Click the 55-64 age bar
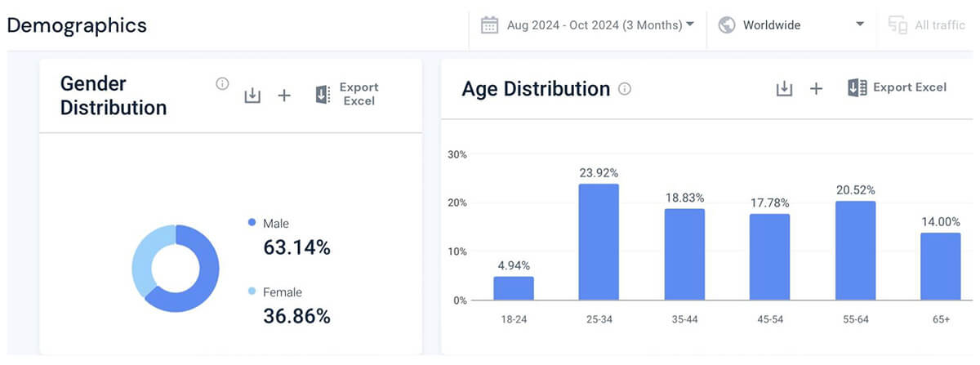This screenshot has width=980, height=365. click(x=855, y=250)
